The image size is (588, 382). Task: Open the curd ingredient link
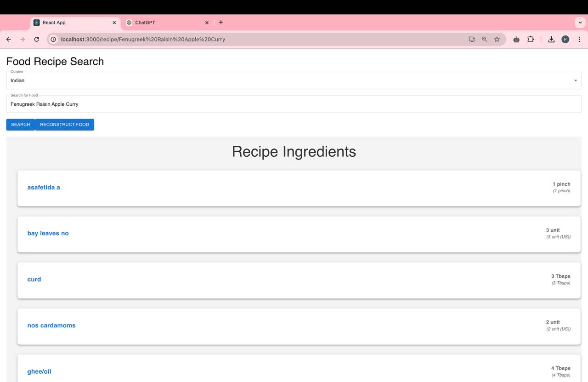coord(34,279)
